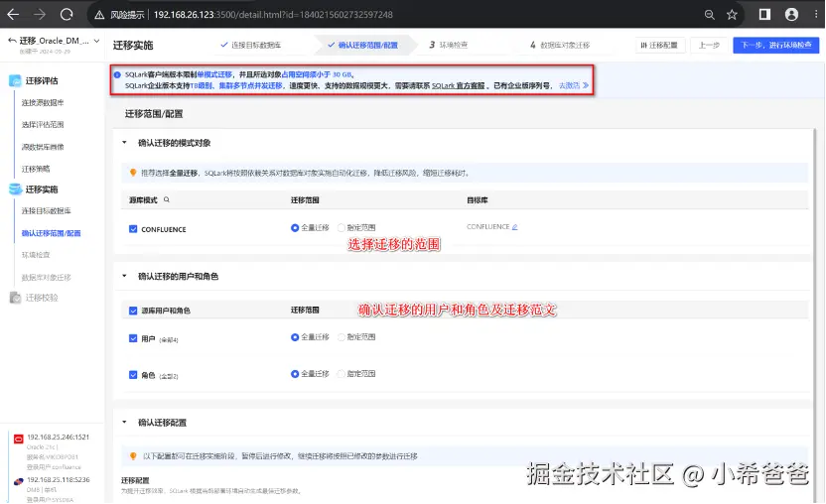Click the security warning triangle icon

click(99, 15)
